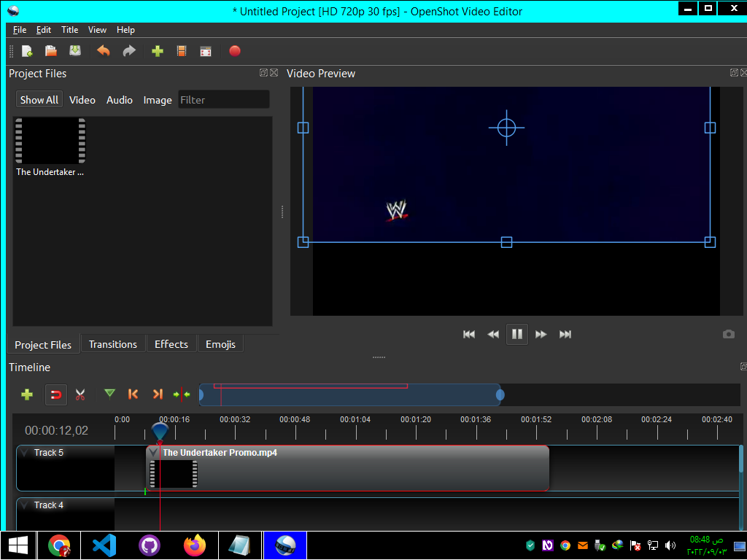Open the File menu

click(20, 29)
